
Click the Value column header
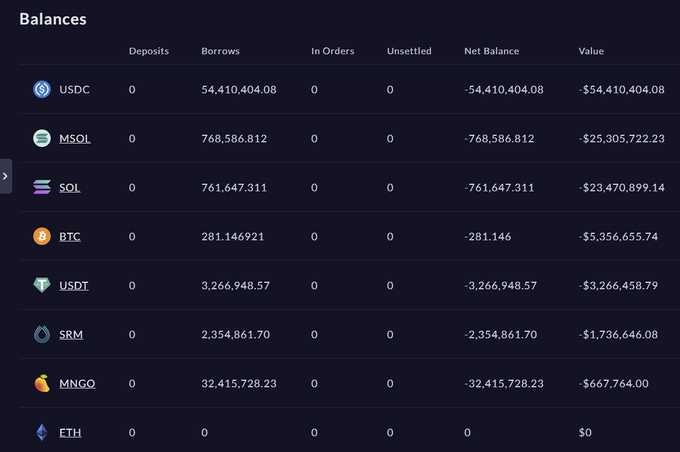pyautogui.click(x=591, y=51)
